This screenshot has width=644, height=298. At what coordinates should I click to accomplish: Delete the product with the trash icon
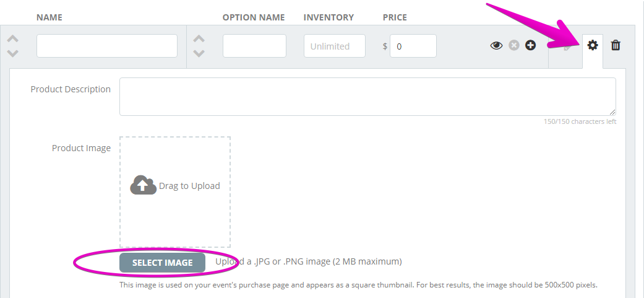tap(616, 45)
